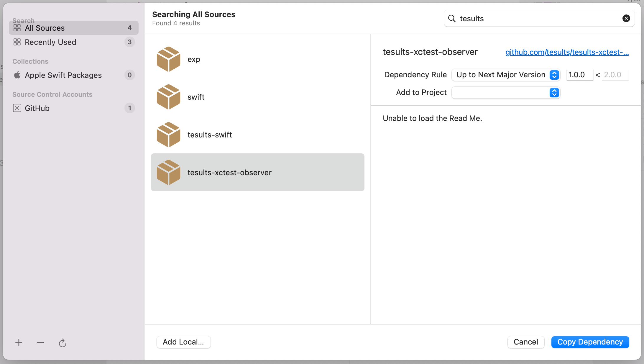Clear the search field with the X button

626,18
